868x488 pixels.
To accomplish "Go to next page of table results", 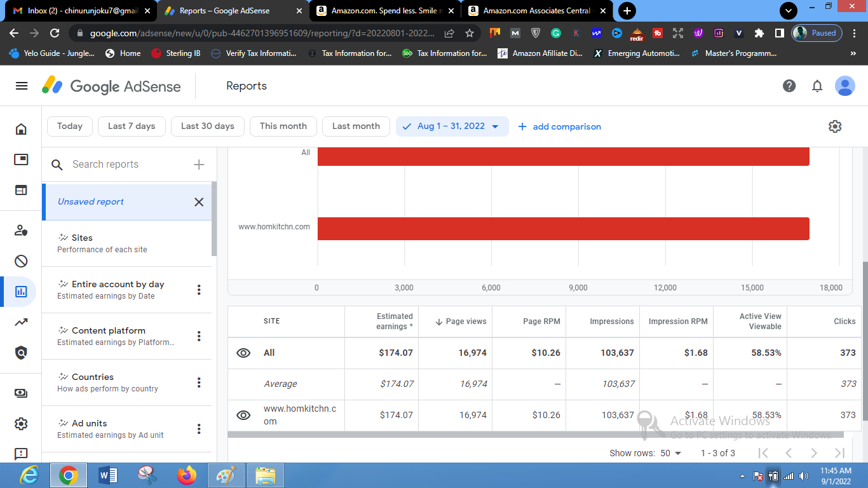I will tap(814, 453).
